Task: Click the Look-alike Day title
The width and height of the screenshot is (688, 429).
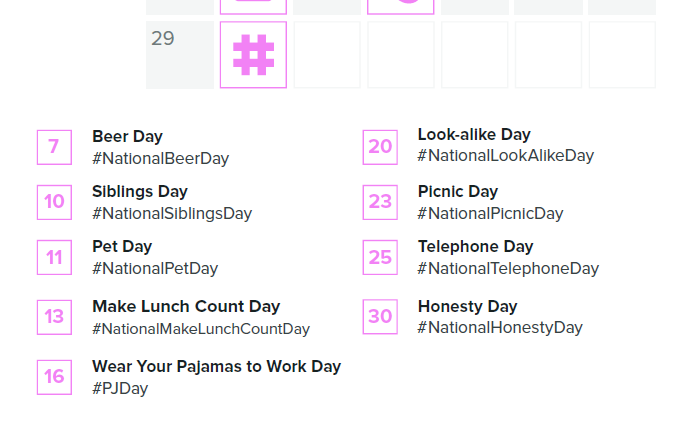Action: pyautogui.click(x=474, y=134)
